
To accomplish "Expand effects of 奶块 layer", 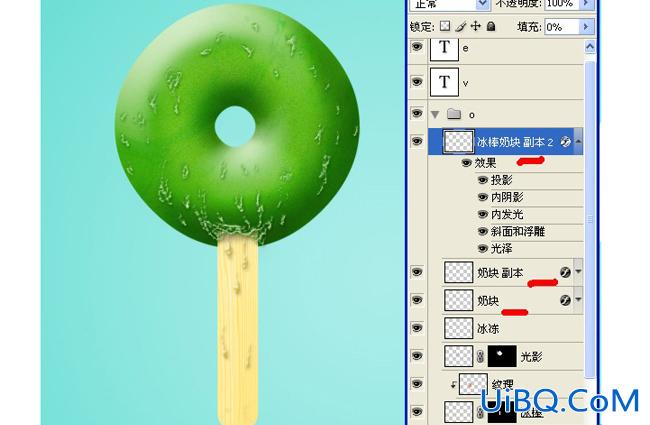I will point(578,300).
